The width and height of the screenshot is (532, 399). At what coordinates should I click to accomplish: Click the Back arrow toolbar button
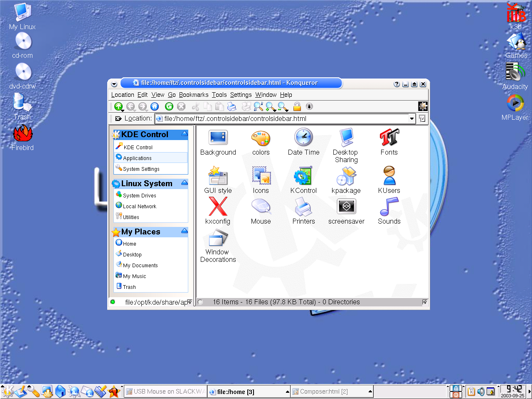131,106
